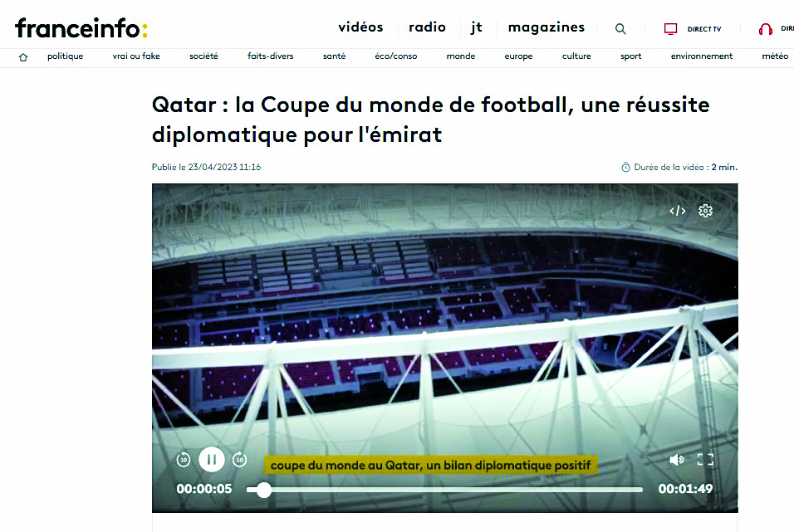
Task: Go to the home icon in navigation
Action: (22, 57)
